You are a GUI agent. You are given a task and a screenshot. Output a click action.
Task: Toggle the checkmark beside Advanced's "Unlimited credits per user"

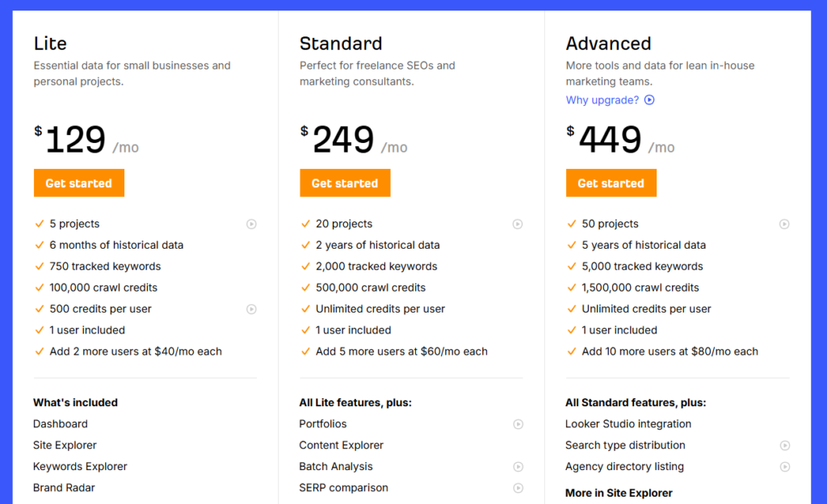pos(571,309)
